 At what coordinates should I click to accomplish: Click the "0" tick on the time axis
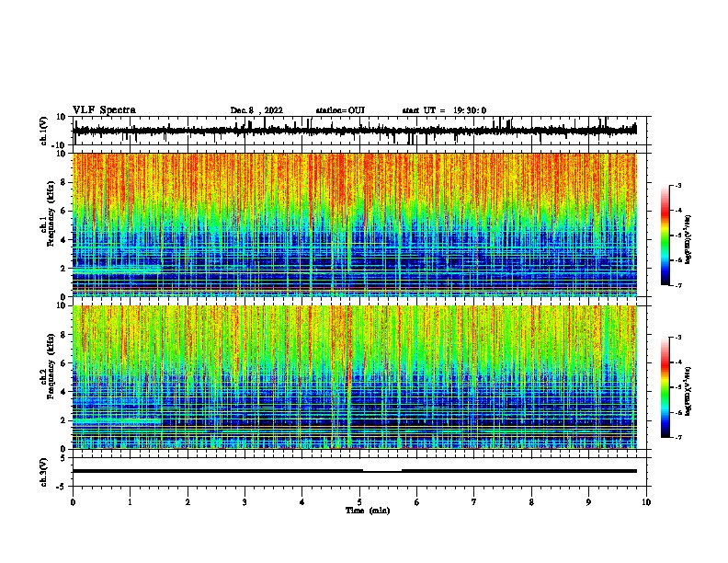pyautogui.click(x=73, y=502)
